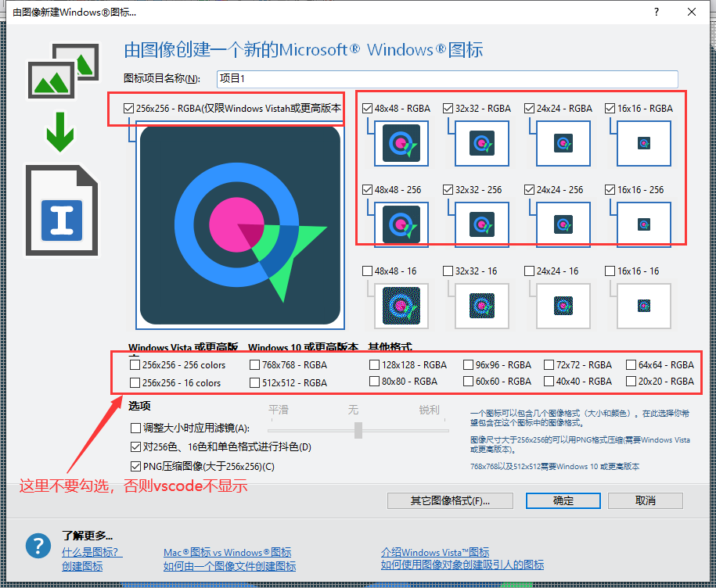The image size is (716, 588).
Task: Click the smooth-sharp filter slider handle
Action: click(x=358, y=430)
